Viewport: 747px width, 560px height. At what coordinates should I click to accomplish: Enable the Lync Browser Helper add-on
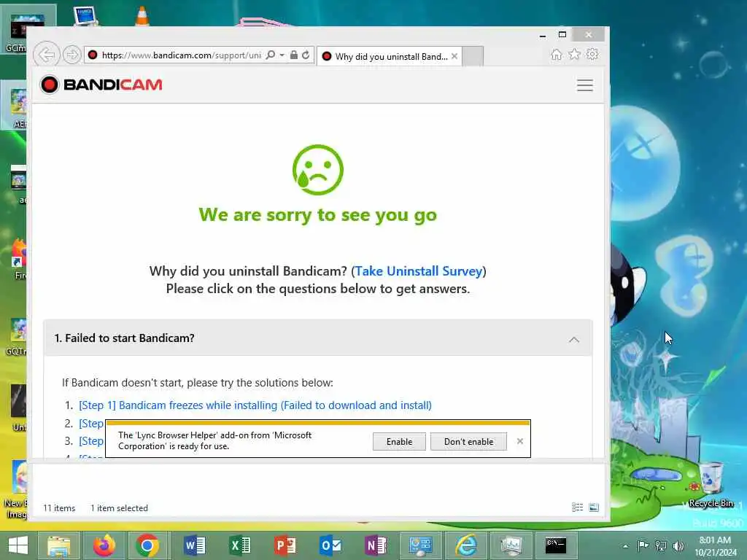(399, 441)
